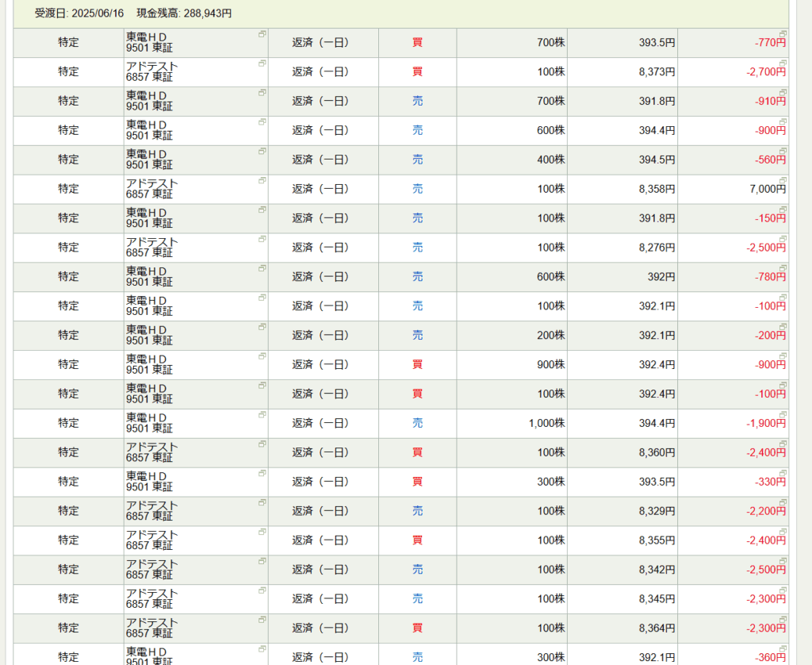Select the 現金残高: 288,943円 header text
Screen dimensions: 812x665
pyautogui.click(x=184, y=13)
